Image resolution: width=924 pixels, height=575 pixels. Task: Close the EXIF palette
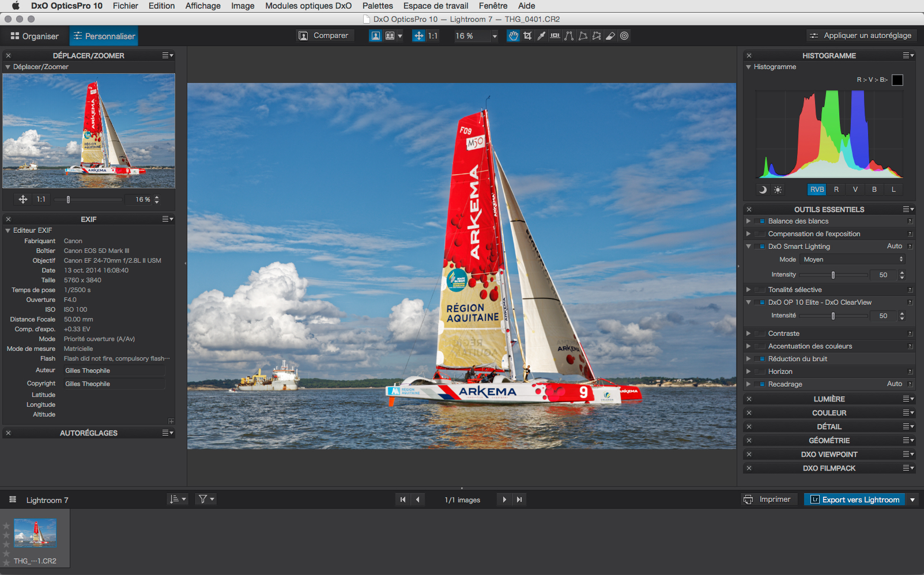click(9, 219)
